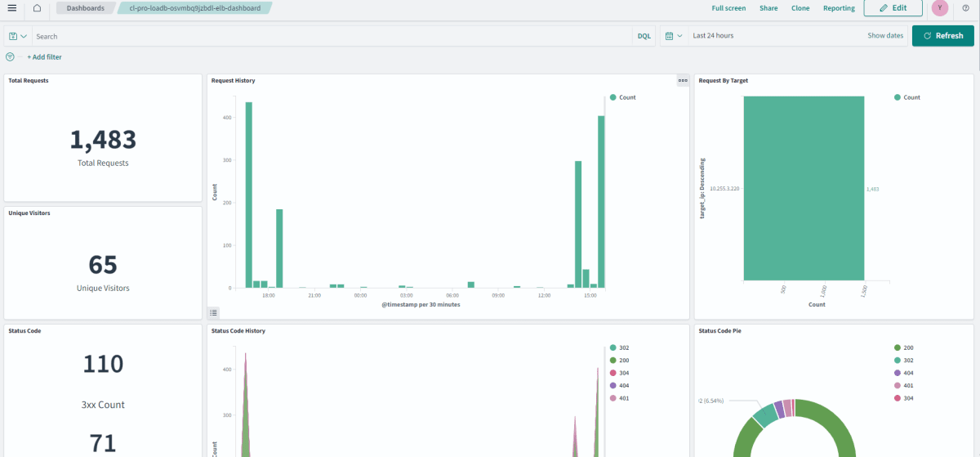The width and height of the screenshot is (980, 457).
Task: Toggle 401 series in Status Code History legend
Action: click(619, 398)
